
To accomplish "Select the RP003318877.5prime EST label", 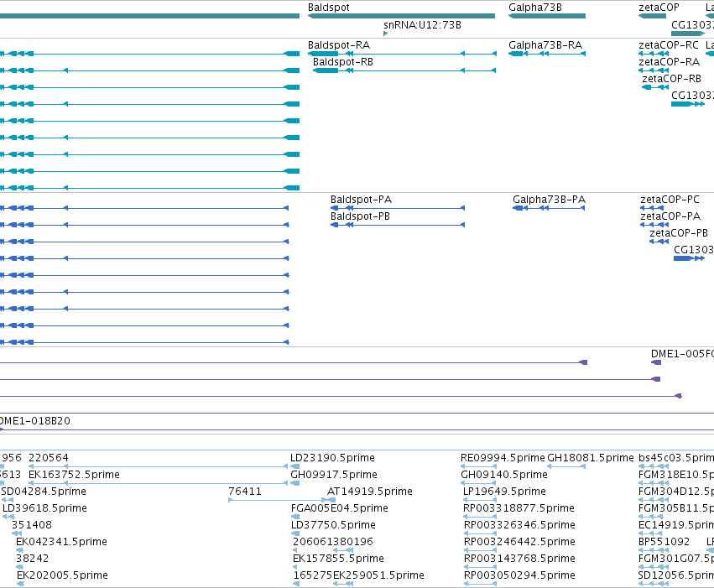I will (519, 508).
